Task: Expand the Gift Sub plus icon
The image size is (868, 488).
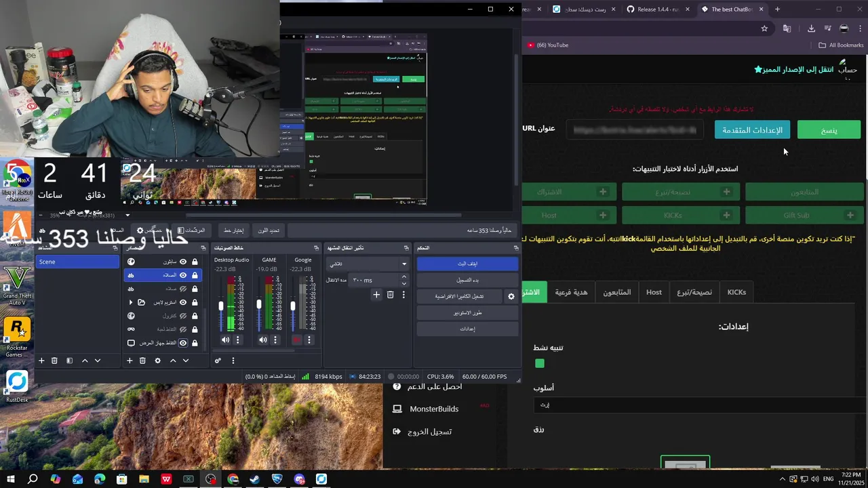Action: [x=850, y=215]
